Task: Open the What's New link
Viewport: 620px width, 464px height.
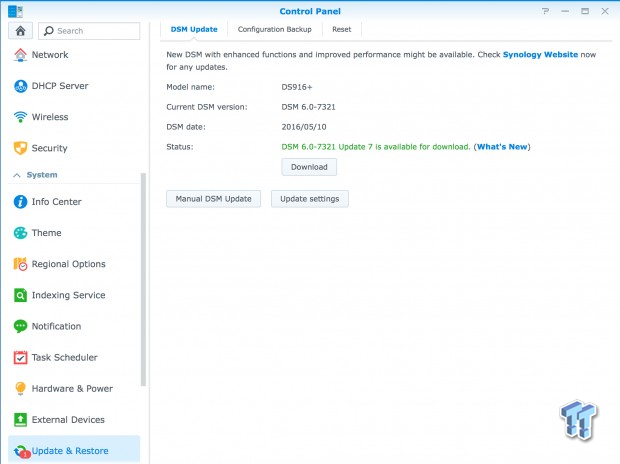Action: (x=502, y=147)
